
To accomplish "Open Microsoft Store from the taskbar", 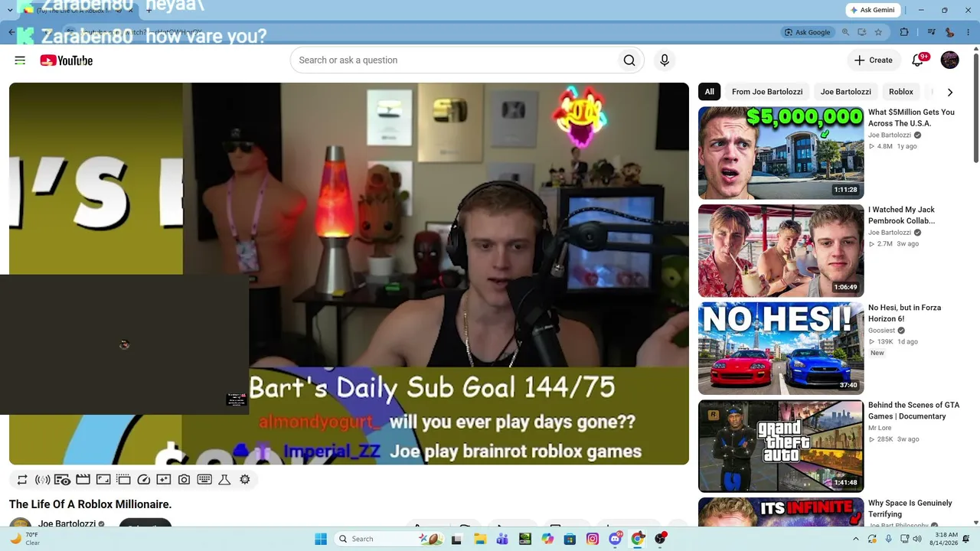I will tap(570, 539).
